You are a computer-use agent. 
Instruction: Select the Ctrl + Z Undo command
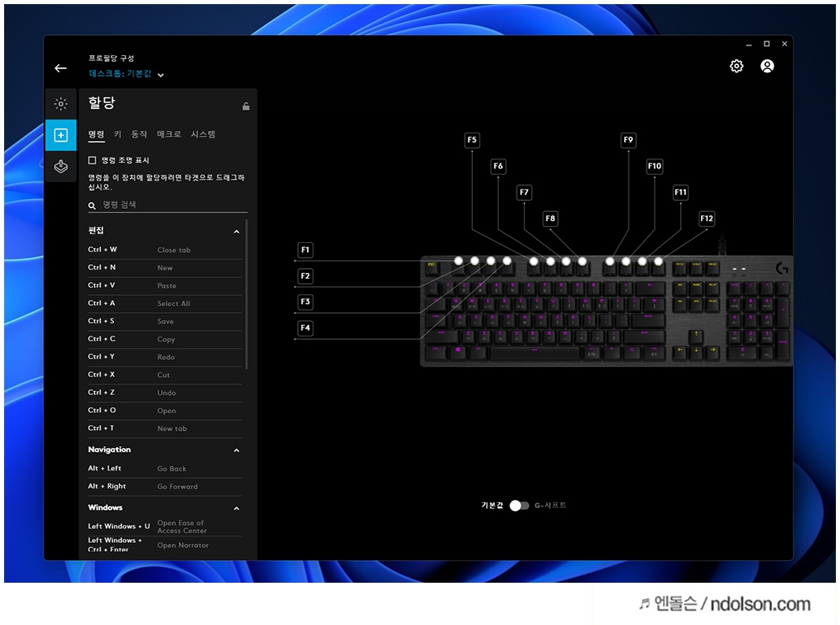pyautogui.click(x=165, y=393)
